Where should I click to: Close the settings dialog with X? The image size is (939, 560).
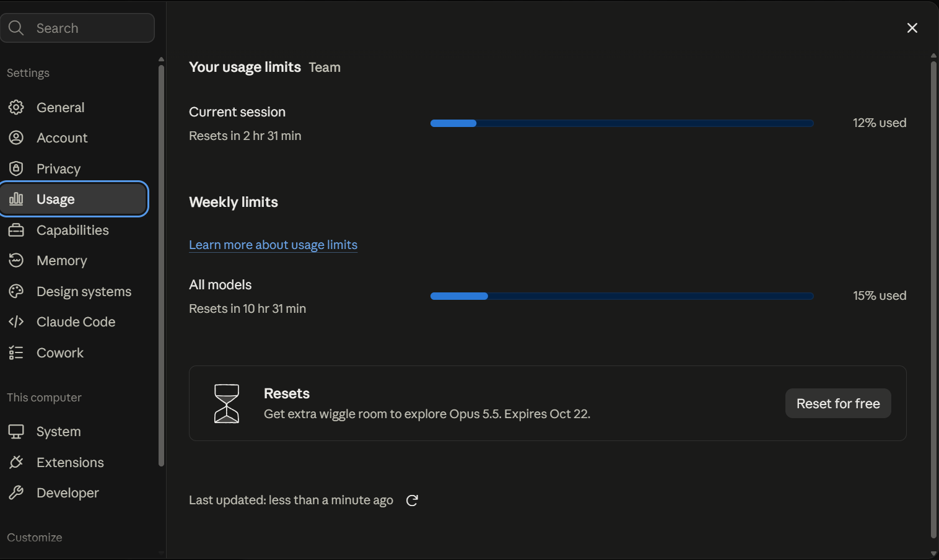(x=912, y=28)
